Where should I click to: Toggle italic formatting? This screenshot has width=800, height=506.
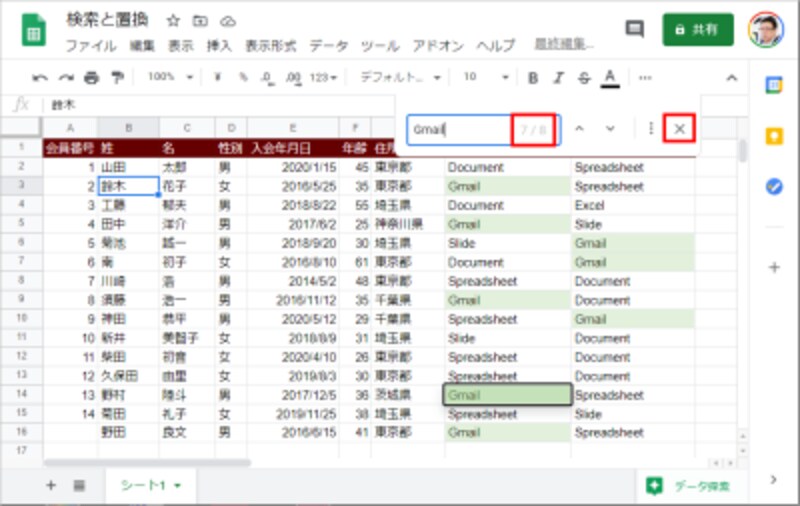pos(559,78)
